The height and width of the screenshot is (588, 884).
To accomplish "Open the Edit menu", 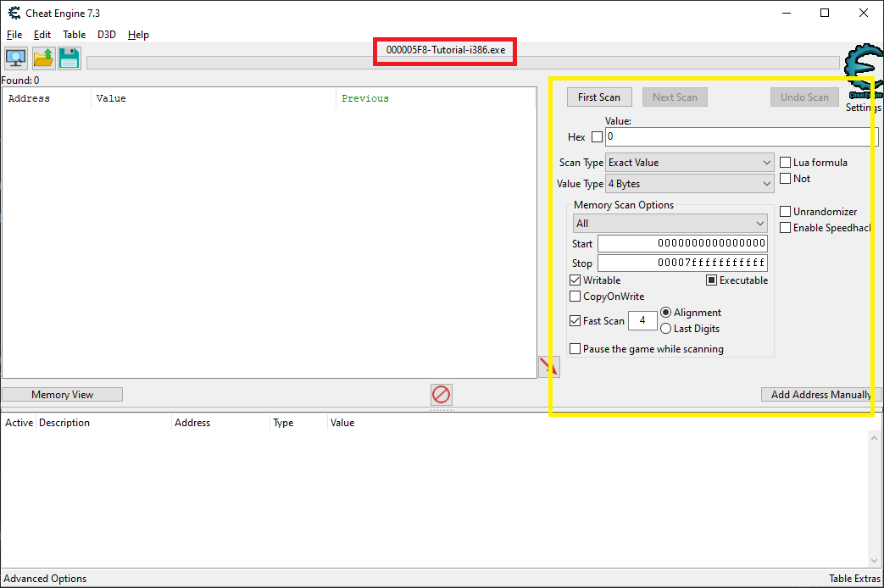I will [42, 35].
